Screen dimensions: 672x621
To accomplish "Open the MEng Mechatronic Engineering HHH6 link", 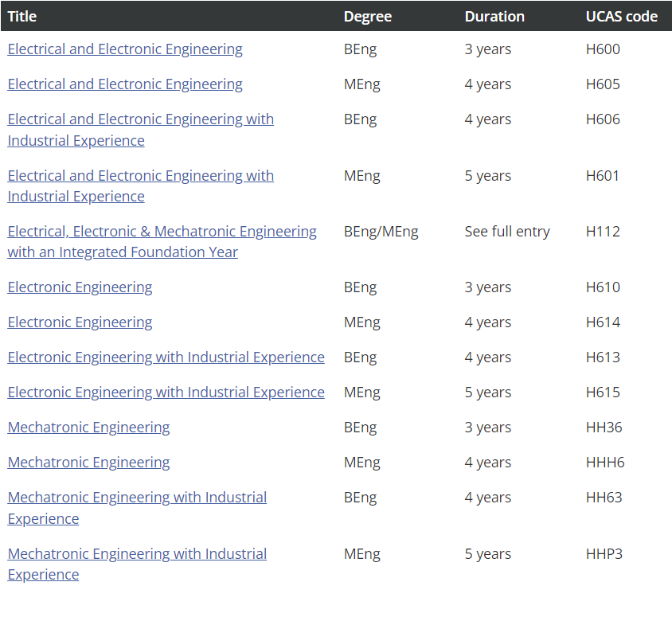I will pos(88,463).
